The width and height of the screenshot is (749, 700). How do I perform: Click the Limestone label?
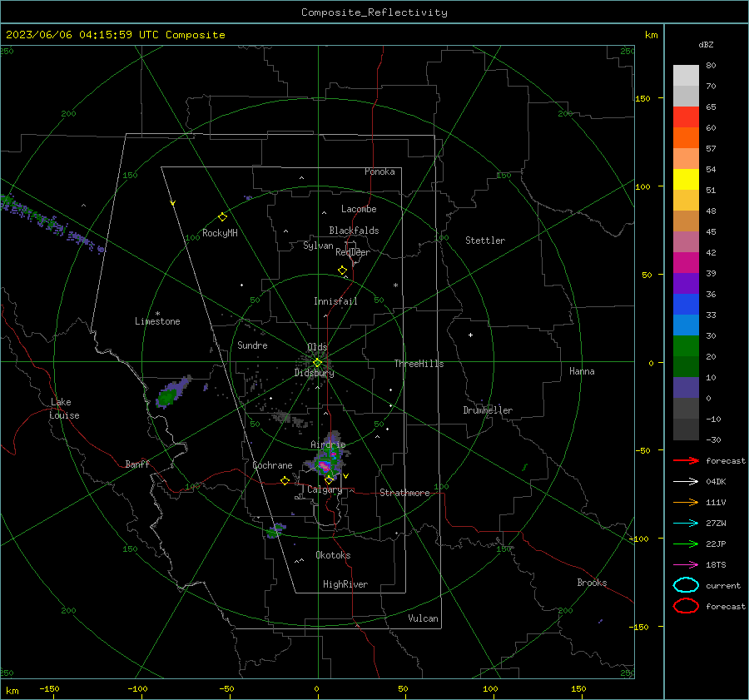157,321
